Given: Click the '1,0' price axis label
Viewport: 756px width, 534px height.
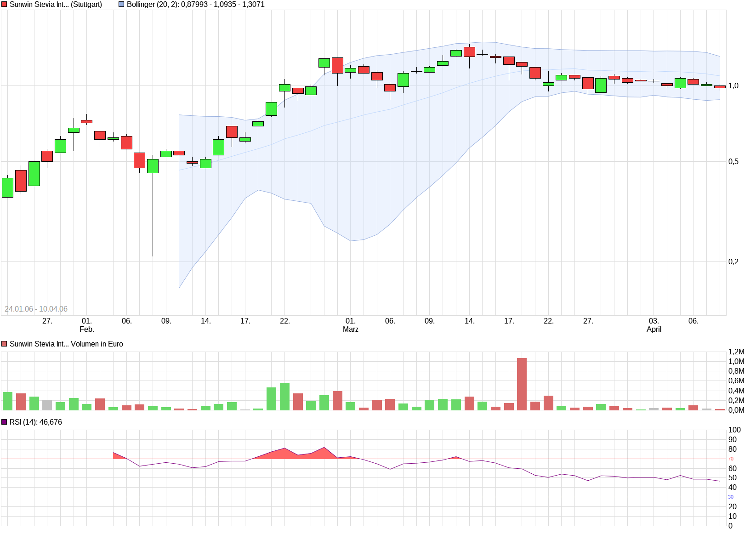Looking at the screenshot, I should coord(733,86).
